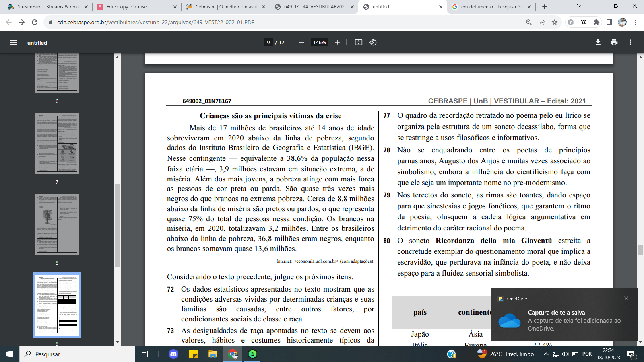Switch to em detrimento Google search tab
This screenshot has width=644, height=362.
pyautogui.click(x=491, y=7)
